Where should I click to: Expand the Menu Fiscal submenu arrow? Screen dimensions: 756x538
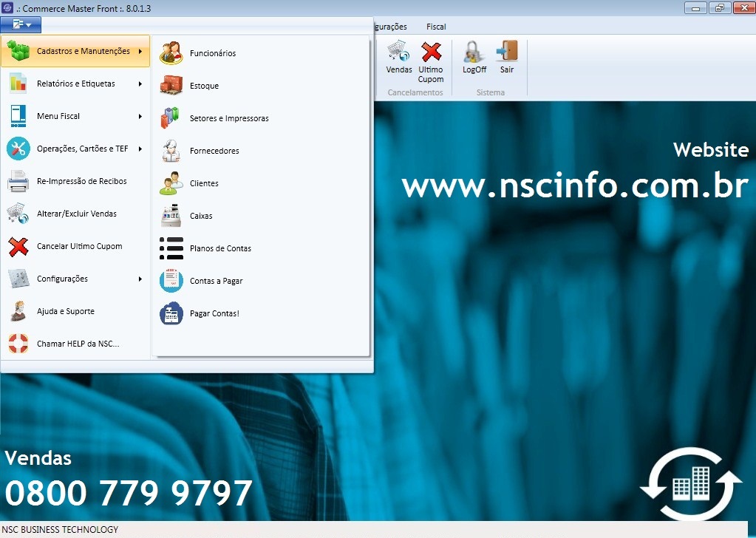140,116
